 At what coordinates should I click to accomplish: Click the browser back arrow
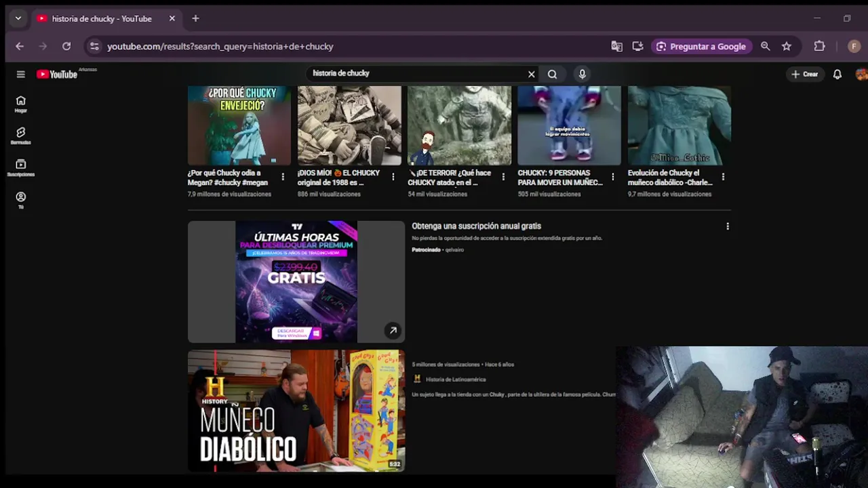click(x=20, y=46)
